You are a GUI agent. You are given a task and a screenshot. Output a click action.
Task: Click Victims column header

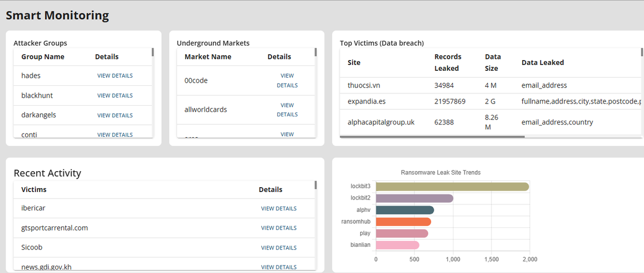pyautogui.click(x=34, y=189)
